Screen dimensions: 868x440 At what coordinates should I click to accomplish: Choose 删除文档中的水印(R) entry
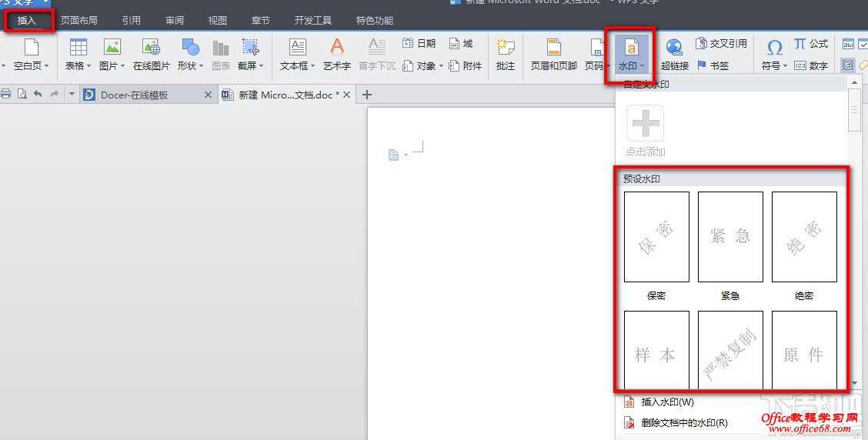pos(676,423)
